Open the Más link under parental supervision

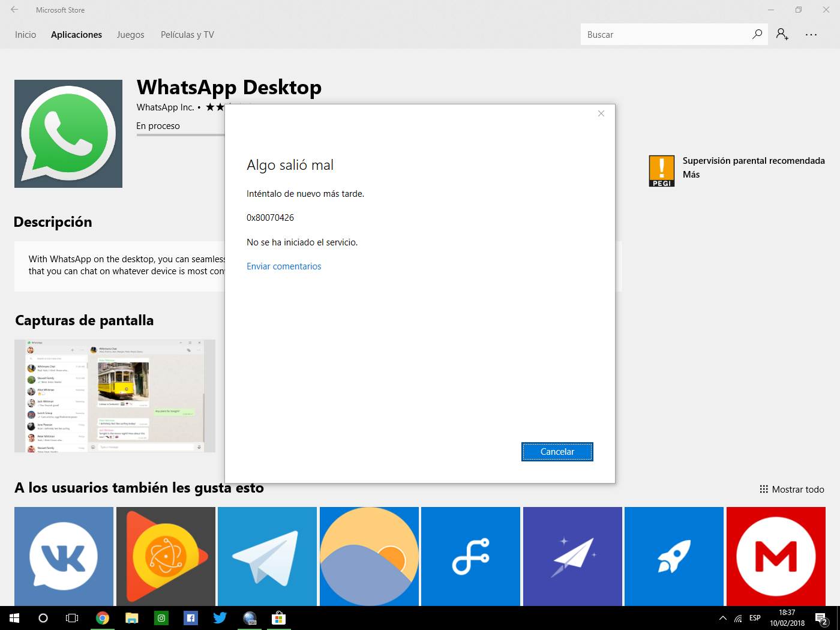[x=691, y=175]
